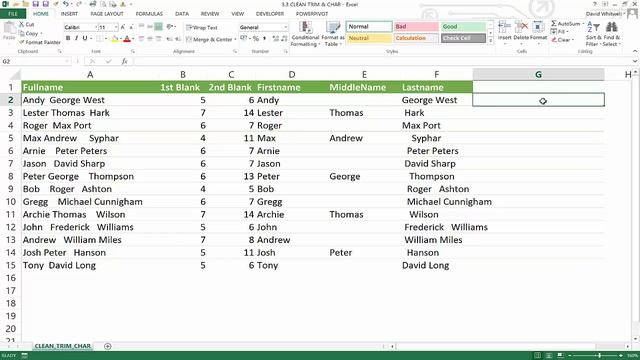
Task: Click the Format Painter brush
Action: pyautogui.click(x=40, y=42)
